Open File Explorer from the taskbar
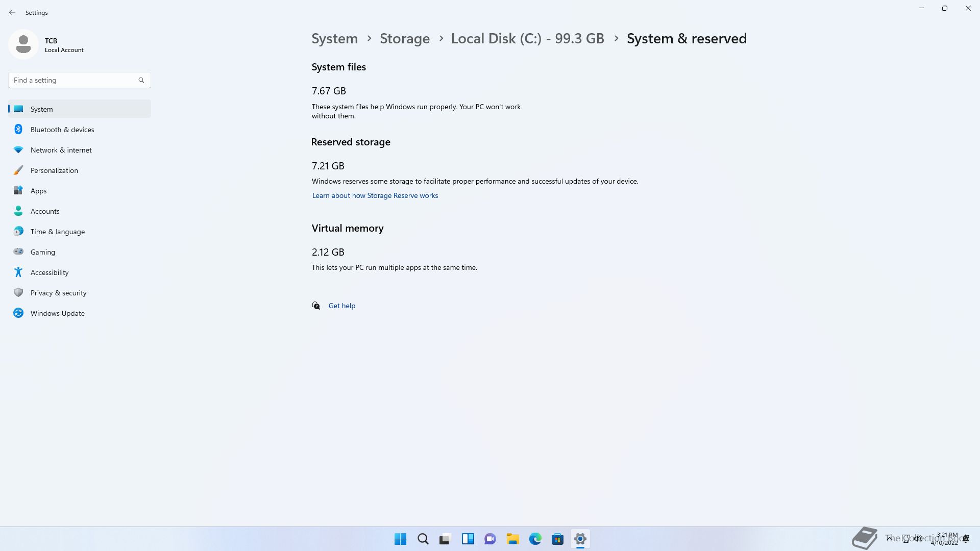Image resolution: width=980 pixels, height=551 pixels. tap(513, 539)
